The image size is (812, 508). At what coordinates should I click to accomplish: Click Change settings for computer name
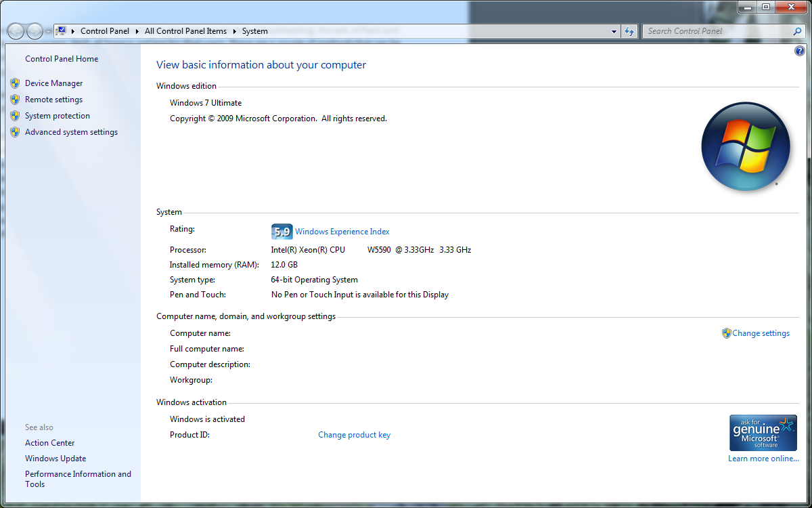[761, 333]
